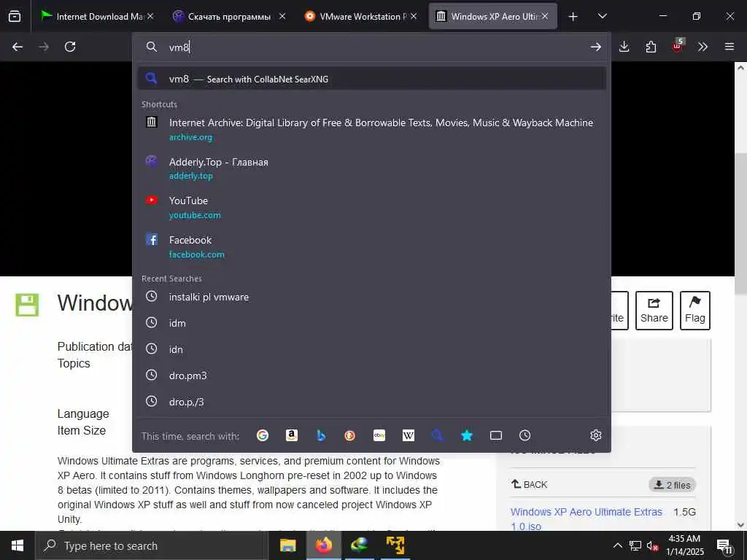The width and height of the screenshot is (747, 560).
Task: Close the Internet Download Manager tab
Action: coord(150,16)
